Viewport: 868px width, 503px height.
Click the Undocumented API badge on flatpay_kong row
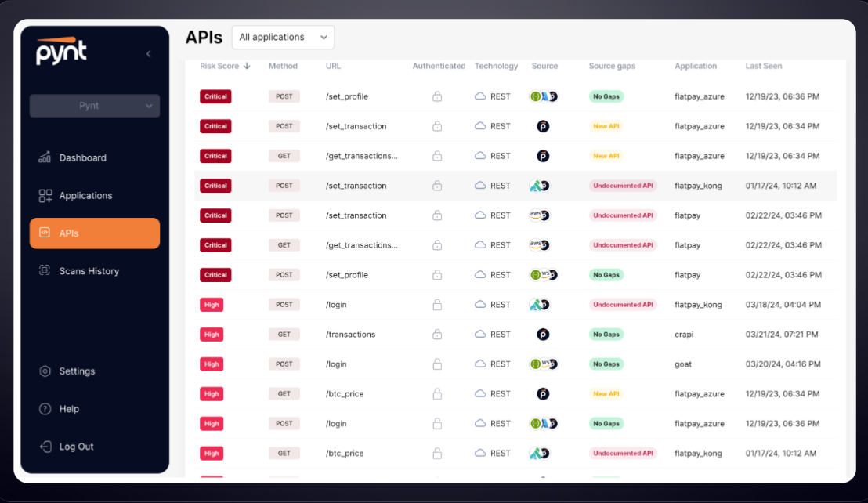click(x=623, y=185)
